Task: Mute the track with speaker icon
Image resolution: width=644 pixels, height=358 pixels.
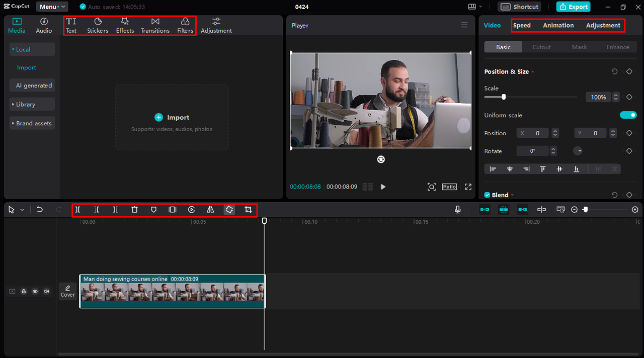Action: [x=46, y=291]
